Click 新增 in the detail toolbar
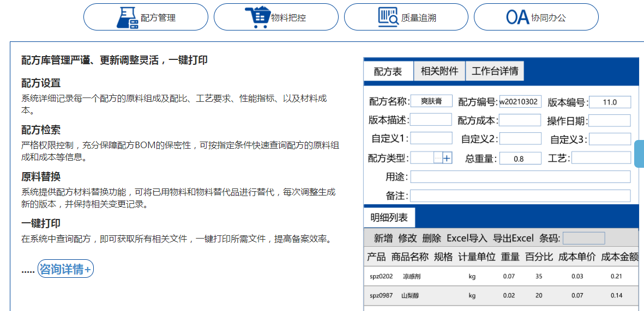The height and width of the screenshot is (311, 644). pos(383,239)
